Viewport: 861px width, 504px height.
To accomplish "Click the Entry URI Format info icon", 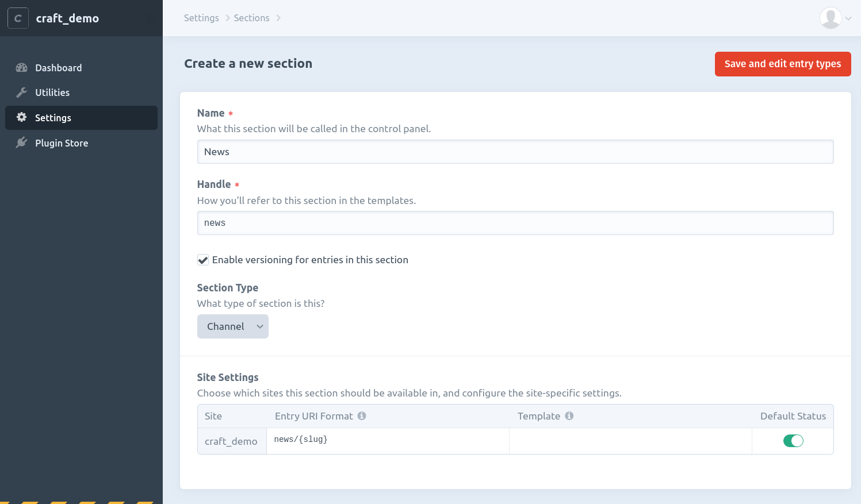I will 362,416.
